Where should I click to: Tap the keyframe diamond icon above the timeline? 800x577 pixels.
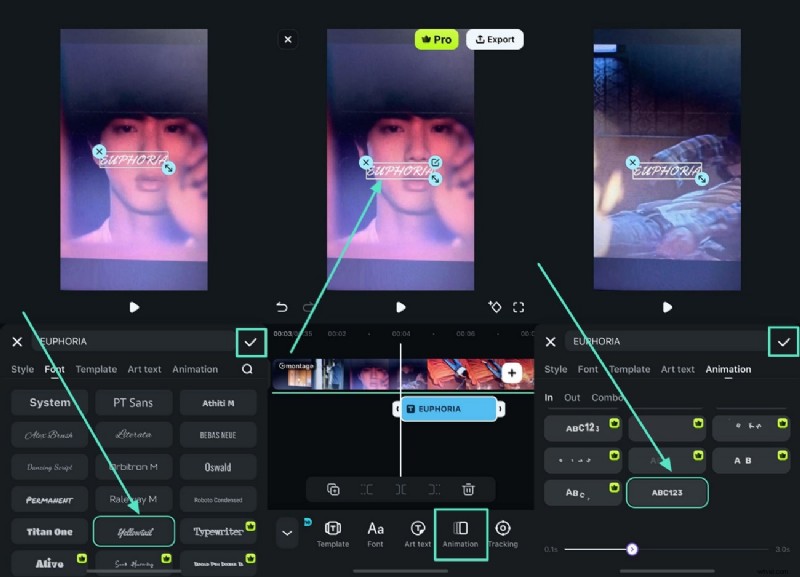[494, 308]
